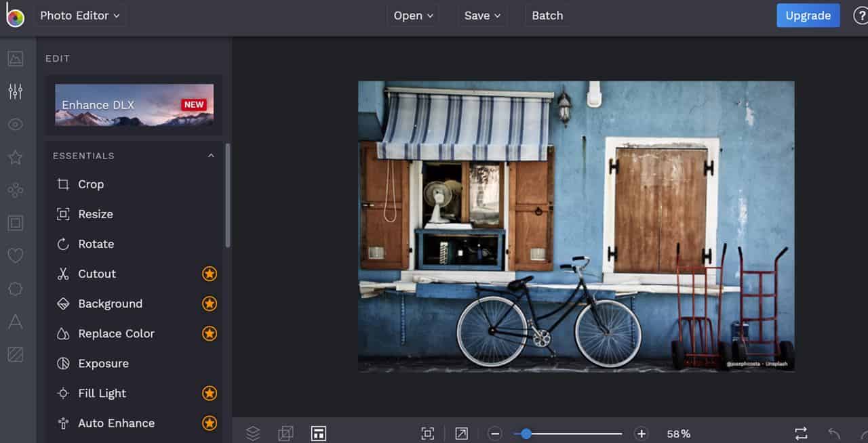
Task: Click the fit to screen icon
Action: (x=428, y=434)
